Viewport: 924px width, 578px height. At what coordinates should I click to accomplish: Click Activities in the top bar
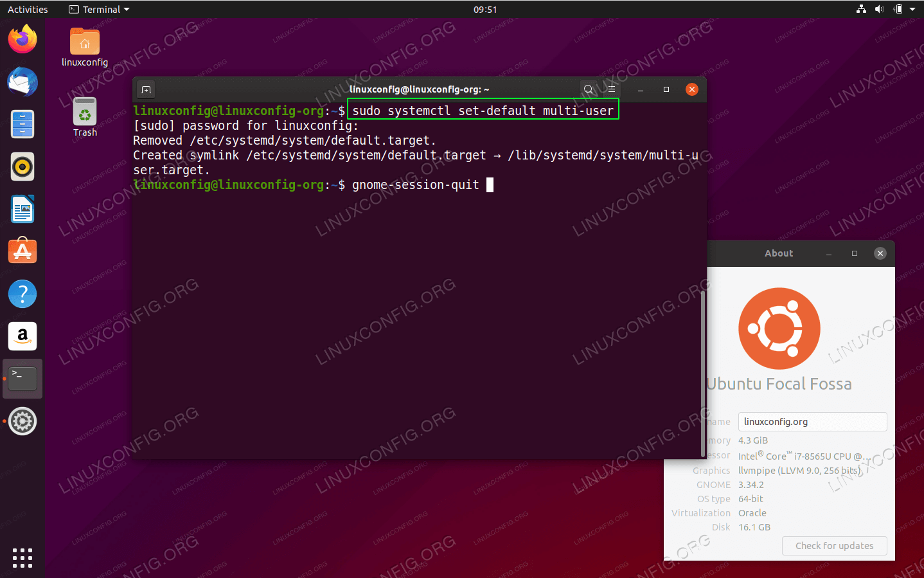coord(28,9)
